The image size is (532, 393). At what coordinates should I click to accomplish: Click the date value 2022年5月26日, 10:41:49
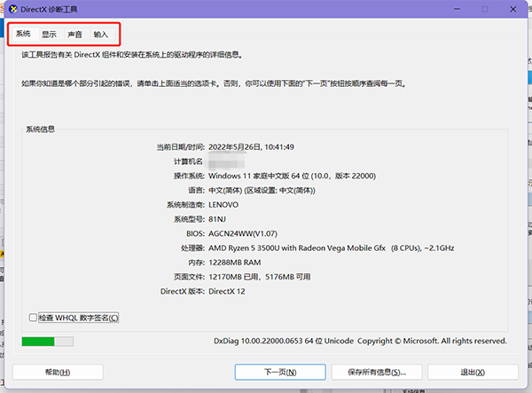[x=251, y=147]
